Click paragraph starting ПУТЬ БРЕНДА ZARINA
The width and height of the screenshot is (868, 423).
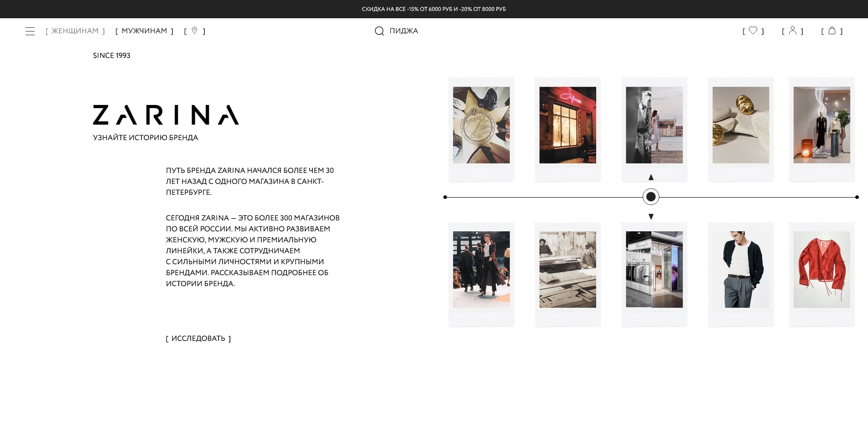(250, 182)
